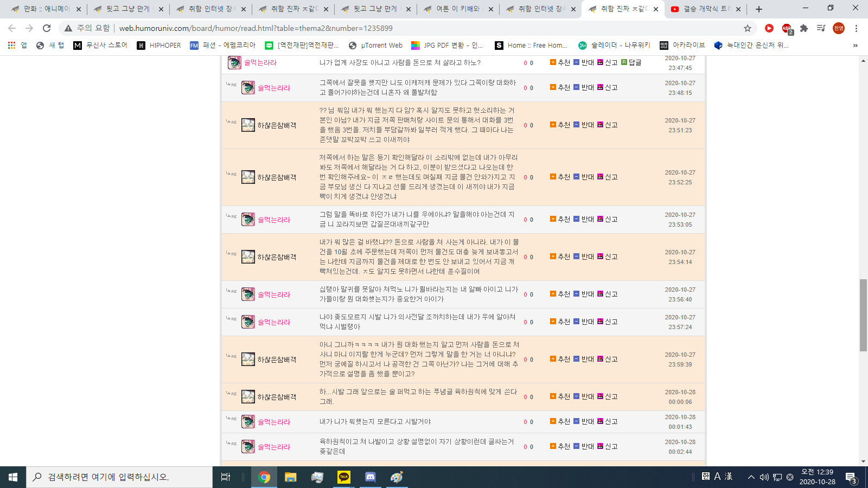868x488 pixels.
Task: Click the Windows taskbar search box
Action: [119, 477]
